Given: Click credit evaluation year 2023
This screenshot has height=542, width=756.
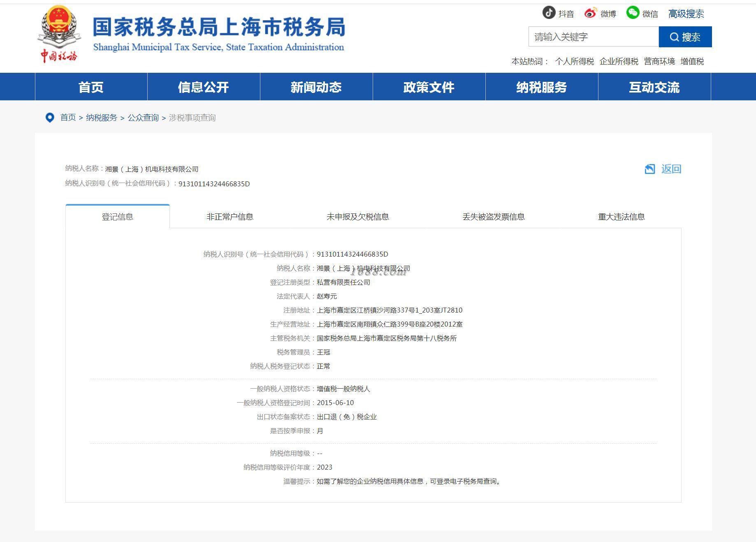Looking at the screenshot, I should point(325,467).
